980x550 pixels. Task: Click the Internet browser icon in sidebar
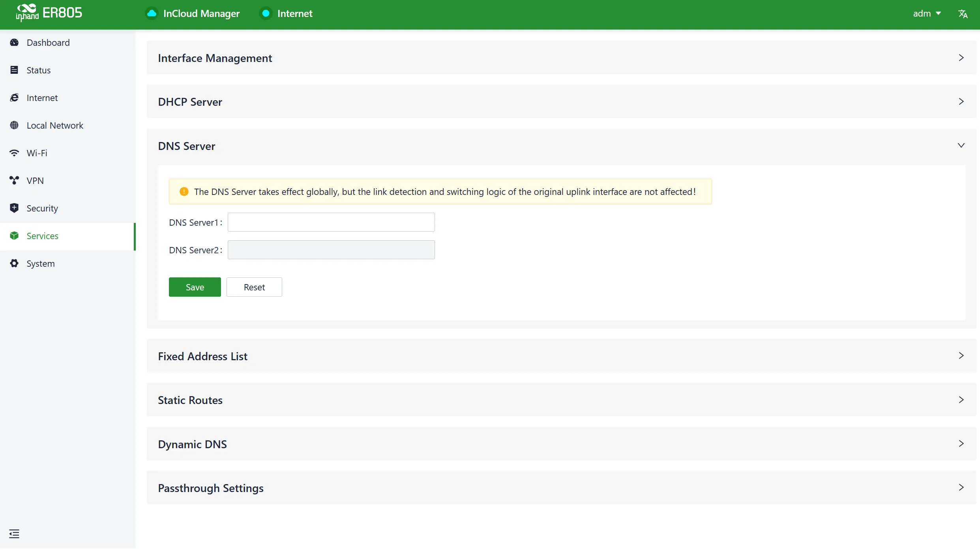click(x=14, y=97)
